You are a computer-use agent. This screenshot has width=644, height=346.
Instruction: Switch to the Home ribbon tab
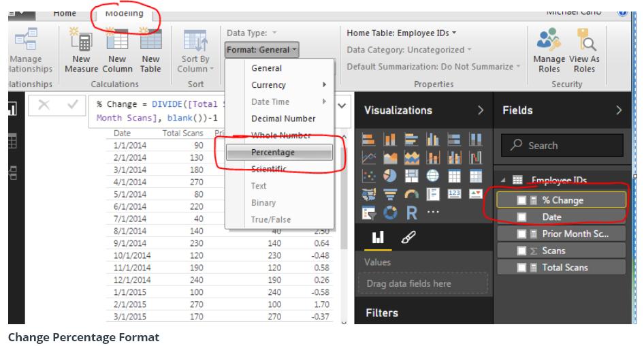65,13
